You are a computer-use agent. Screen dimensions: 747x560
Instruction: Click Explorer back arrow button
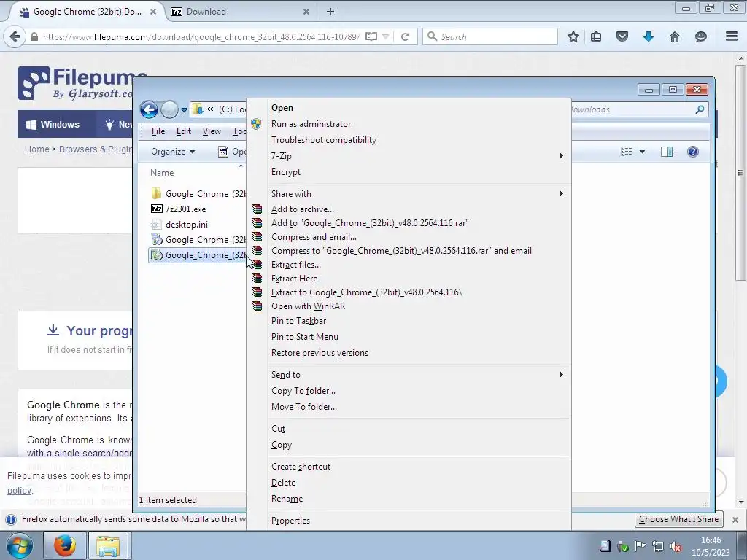pyautogui.click(x=149, y=109)
